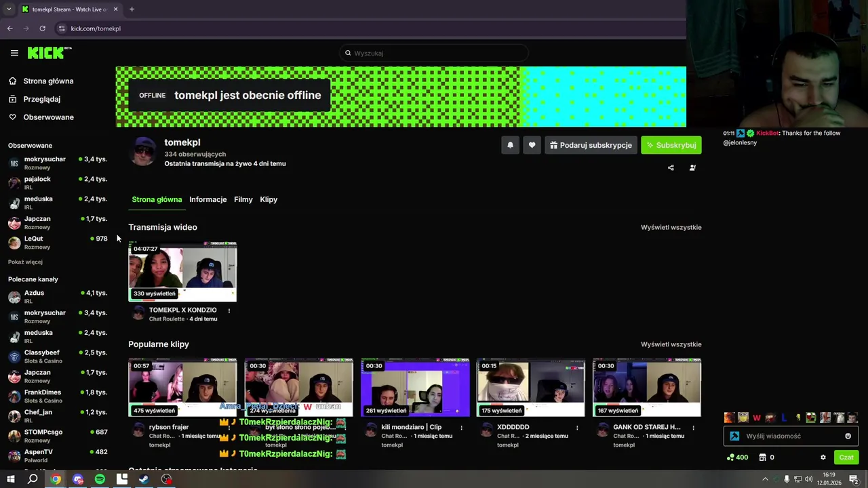Screen dimensions: 868x488
Task: Open options menu for XDDDDDD clip
Action: (577, 428)
